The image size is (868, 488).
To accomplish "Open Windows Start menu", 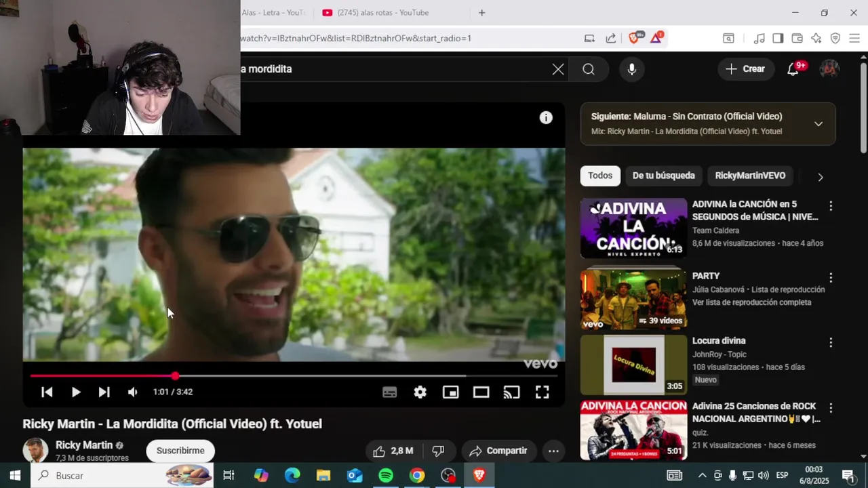I will [x=15, y=476].
